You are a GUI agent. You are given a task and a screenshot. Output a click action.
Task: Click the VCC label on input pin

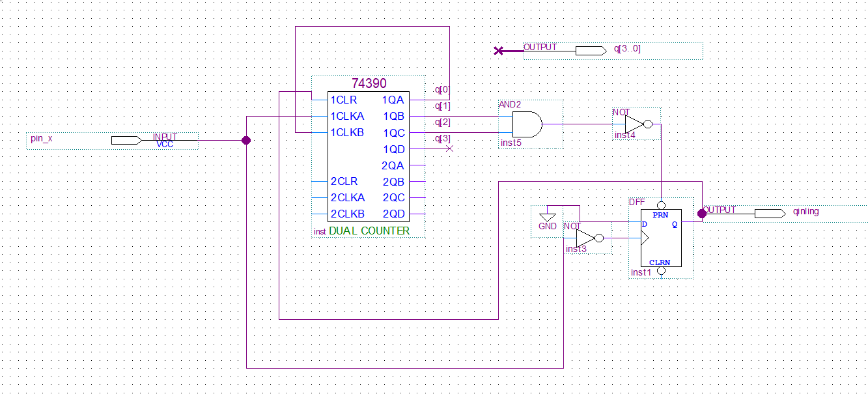[166, 145]
